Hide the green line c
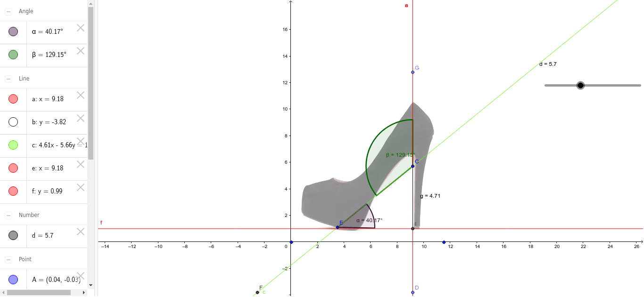 coord(13,145)
